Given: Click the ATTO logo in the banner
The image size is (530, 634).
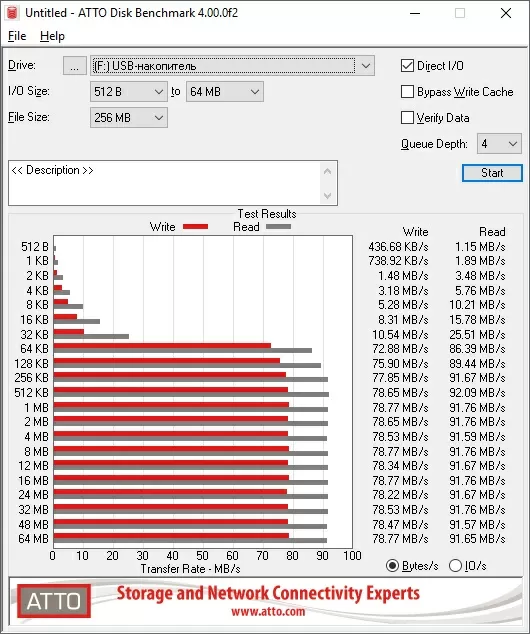Looking at the screenshot, I should pyautogui.click(x=54, y=601).
